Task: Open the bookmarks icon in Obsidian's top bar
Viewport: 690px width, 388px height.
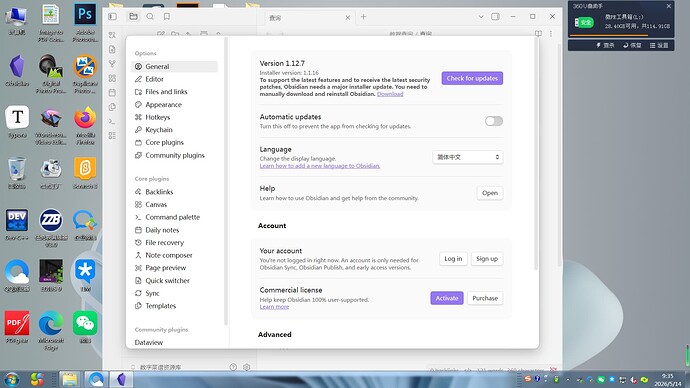Action: pos(167,17)
